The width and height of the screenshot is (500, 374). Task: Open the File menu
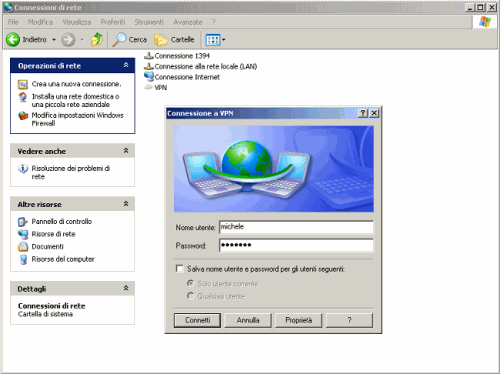tap(13, 22)
